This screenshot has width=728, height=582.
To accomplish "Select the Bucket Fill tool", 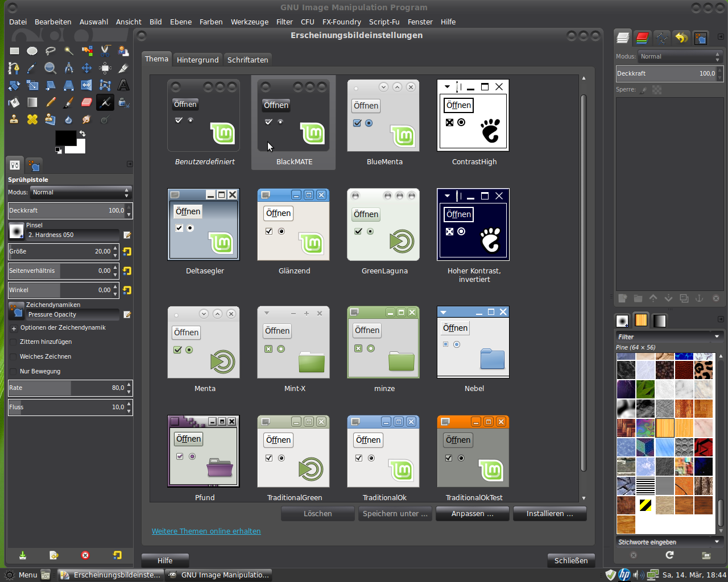I will 14,103.
